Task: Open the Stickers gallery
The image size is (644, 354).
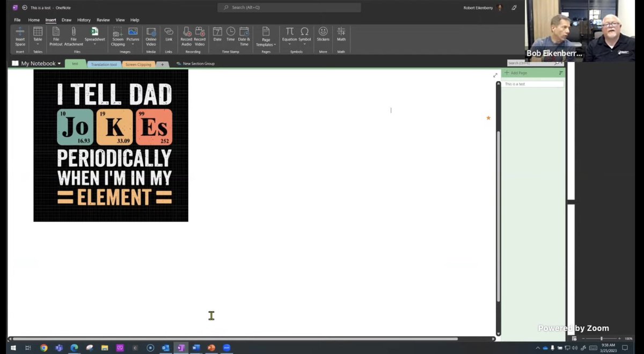Action: click(323, 34)
